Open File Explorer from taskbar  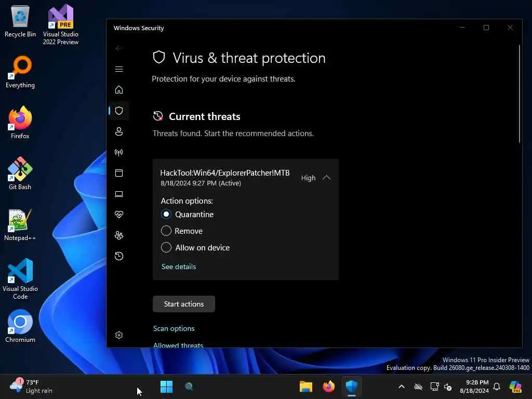click(305, 387)
